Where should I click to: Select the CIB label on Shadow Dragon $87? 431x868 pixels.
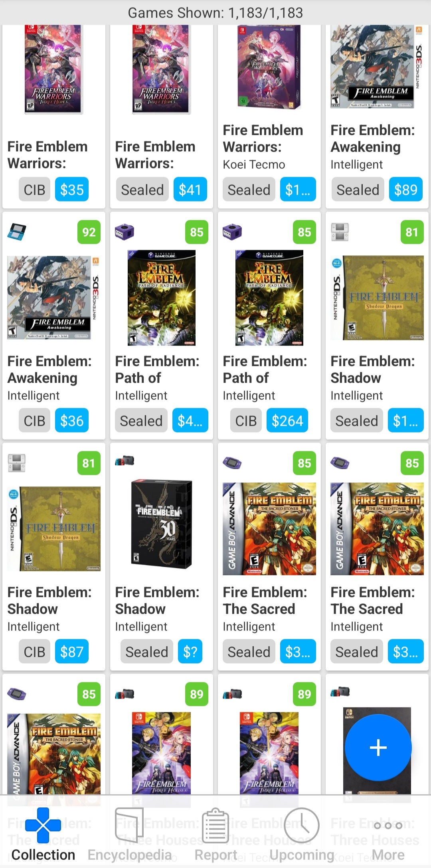click(34, 652)
